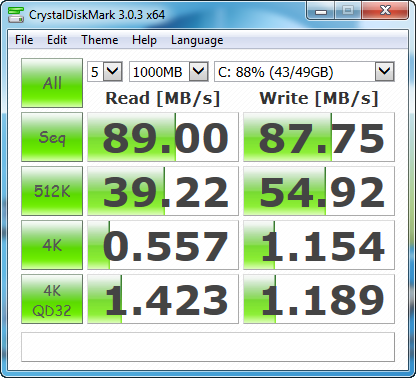Click the CrystalDiskMark app icon in title bar
Viewport: 416px width, 378px height.
(16, 14)
